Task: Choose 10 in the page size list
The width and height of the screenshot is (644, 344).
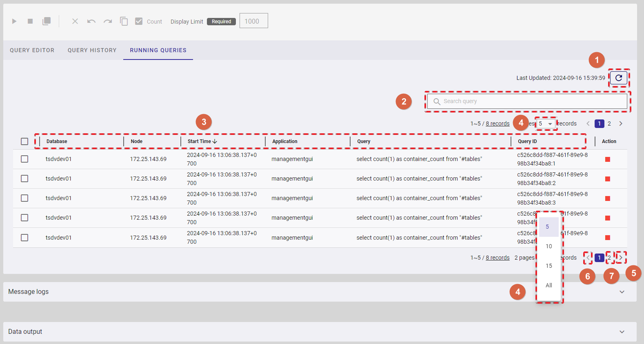Action: 549,246
